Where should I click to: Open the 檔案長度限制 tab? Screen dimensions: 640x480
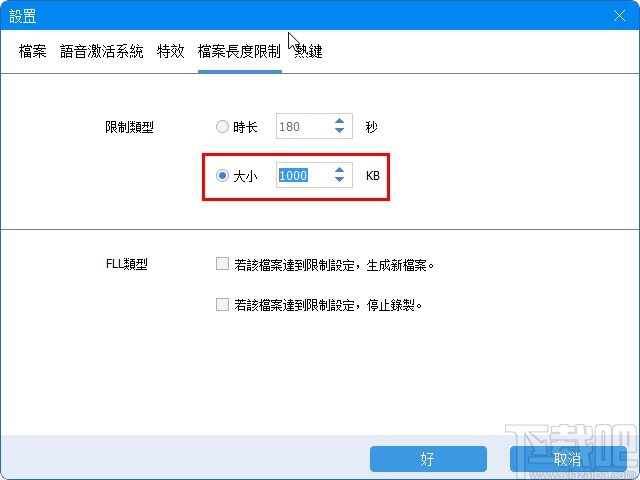(240, 51)
